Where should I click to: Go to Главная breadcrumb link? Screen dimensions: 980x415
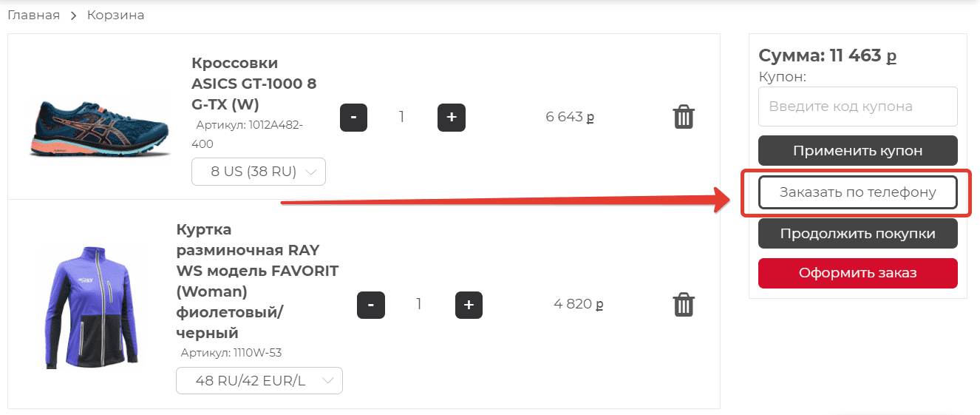[x=33, y=15]
